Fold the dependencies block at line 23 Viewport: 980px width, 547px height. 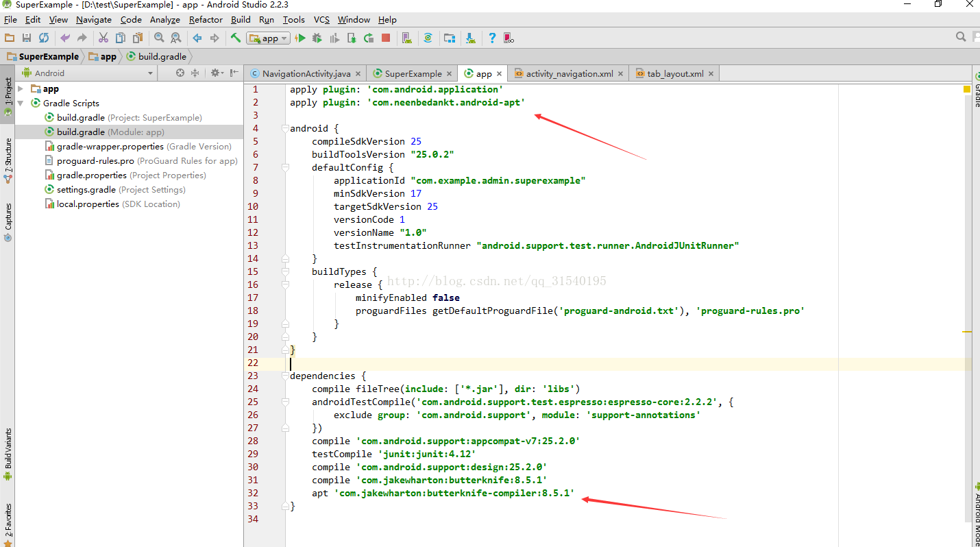click(x=285, y=376)
